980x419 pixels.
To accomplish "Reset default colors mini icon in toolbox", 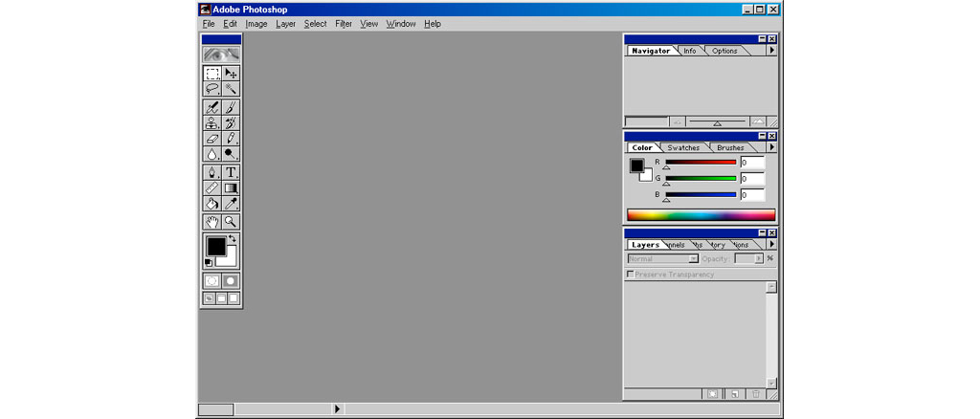I will pyautogui.click(x=208, y=263).
